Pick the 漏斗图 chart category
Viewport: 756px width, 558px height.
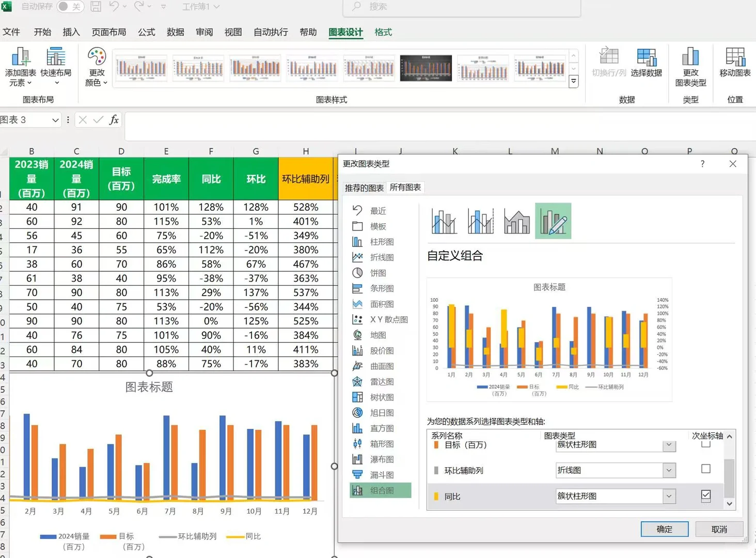click(381, 474)
